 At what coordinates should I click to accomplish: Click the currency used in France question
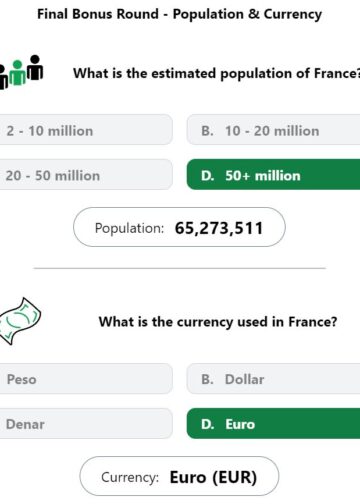click(218, 322)
